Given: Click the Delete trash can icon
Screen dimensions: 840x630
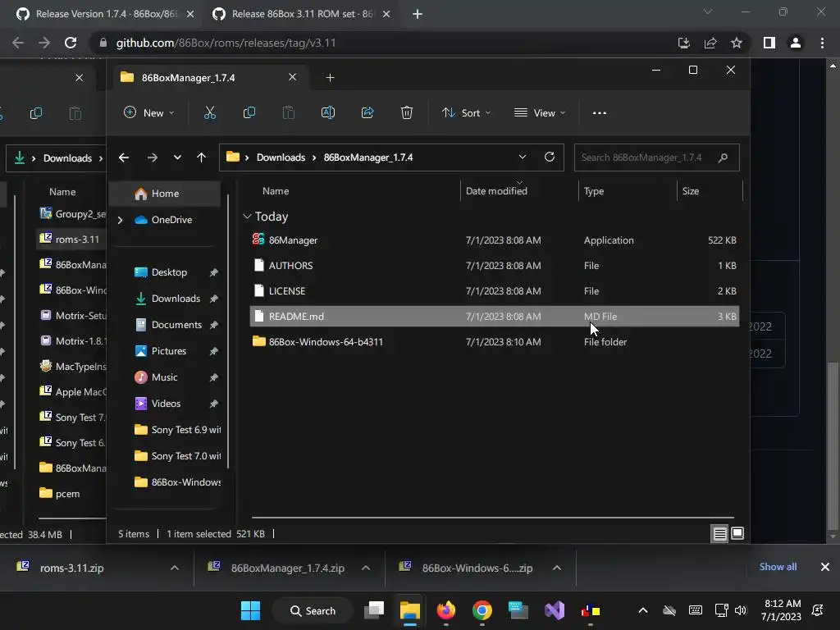Looking at the screenshot, I should tap(407, 112).
